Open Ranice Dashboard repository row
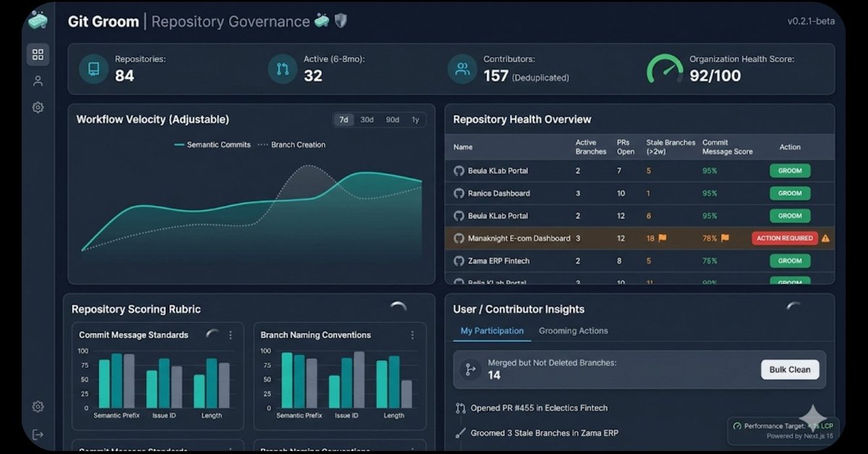This screenshot has width=868, height=454. point(639,193)
